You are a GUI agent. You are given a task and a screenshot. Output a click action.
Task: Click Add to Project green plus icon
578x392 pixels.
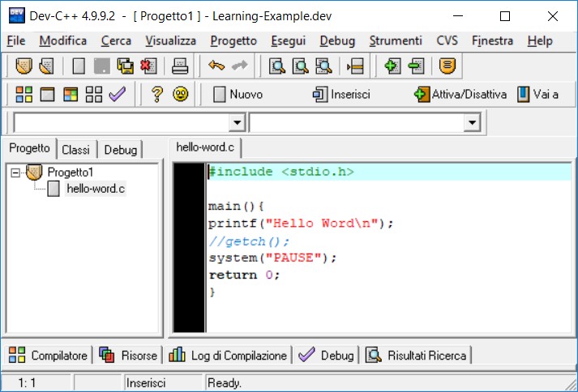point(392,66)
